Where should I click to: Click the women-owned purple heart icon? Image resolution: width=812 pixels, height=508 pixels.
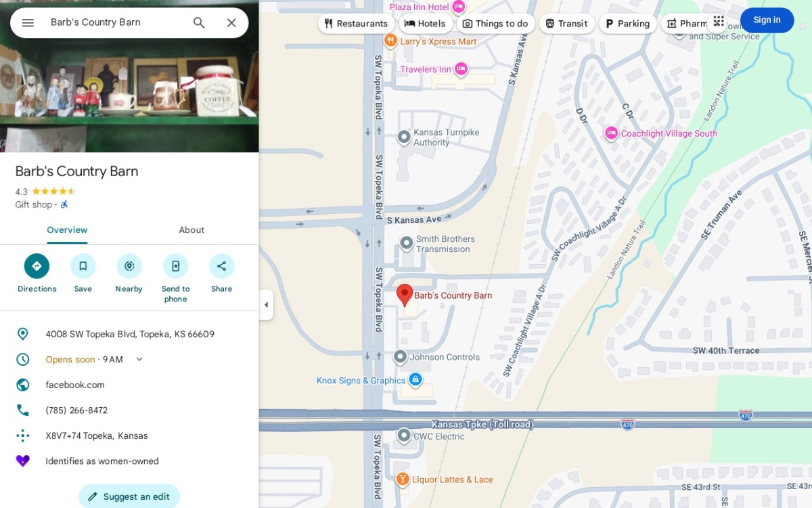[x=23, y=461]
